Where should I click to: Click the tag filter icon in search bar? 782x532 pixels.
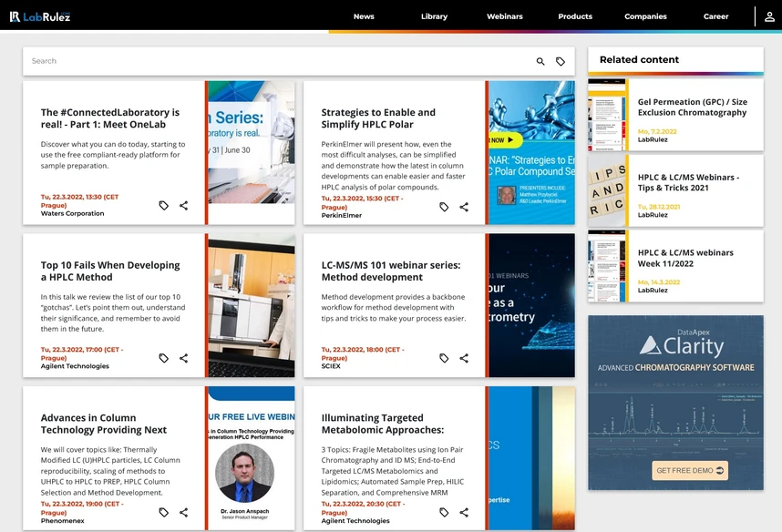coord(561,61)
